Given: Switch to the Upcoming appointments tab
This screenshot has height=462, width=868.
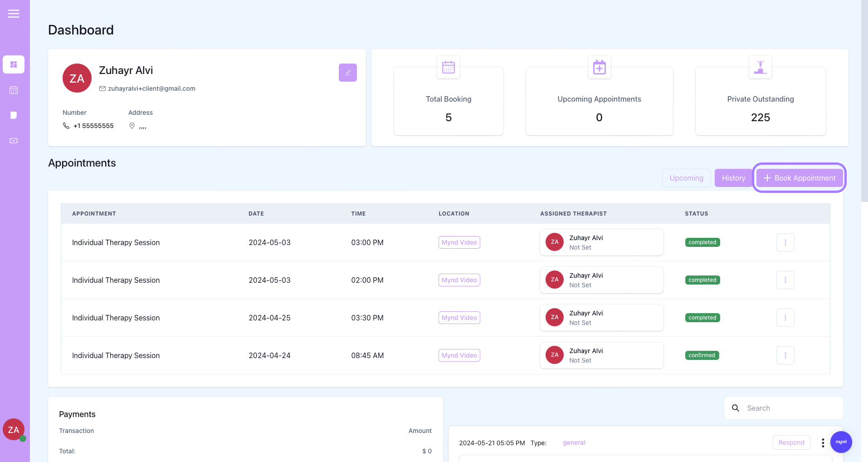Looking at the screenshot, I should point(687,178).
